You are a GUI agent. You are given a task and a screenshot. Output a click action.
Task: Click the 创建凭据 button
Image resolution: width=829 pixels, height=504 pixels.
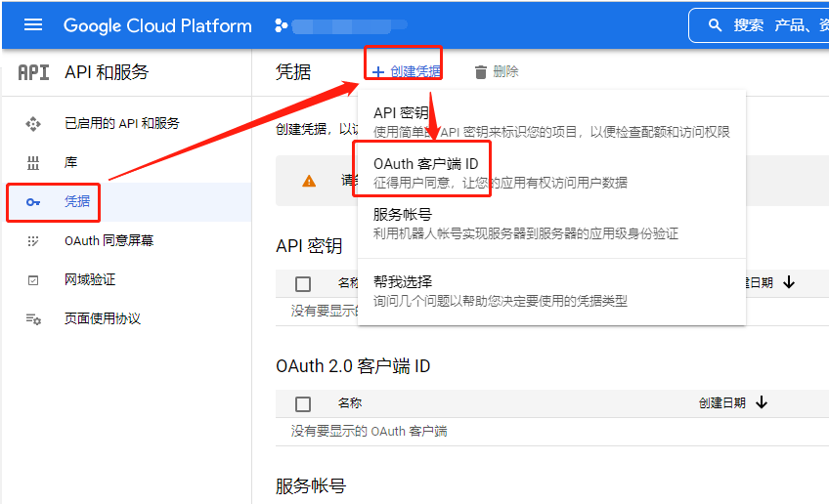[x=406, y=71]
